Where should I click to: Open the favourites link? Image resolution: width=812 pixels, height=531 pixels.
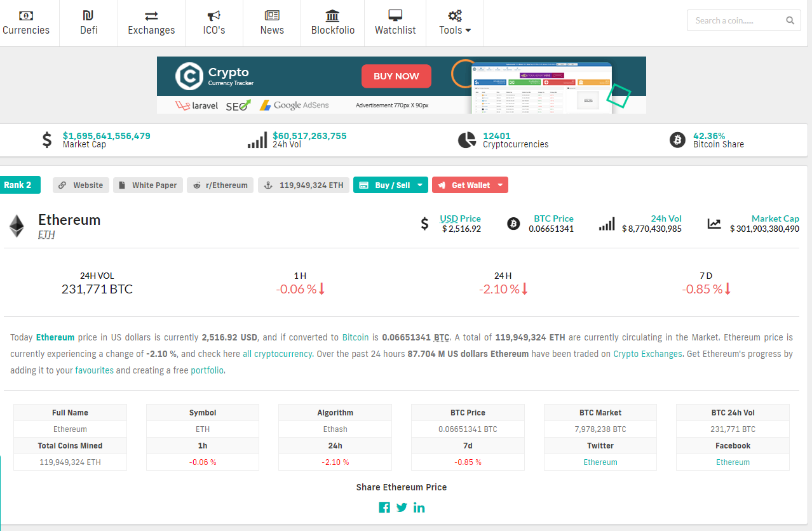pos(94,370)
